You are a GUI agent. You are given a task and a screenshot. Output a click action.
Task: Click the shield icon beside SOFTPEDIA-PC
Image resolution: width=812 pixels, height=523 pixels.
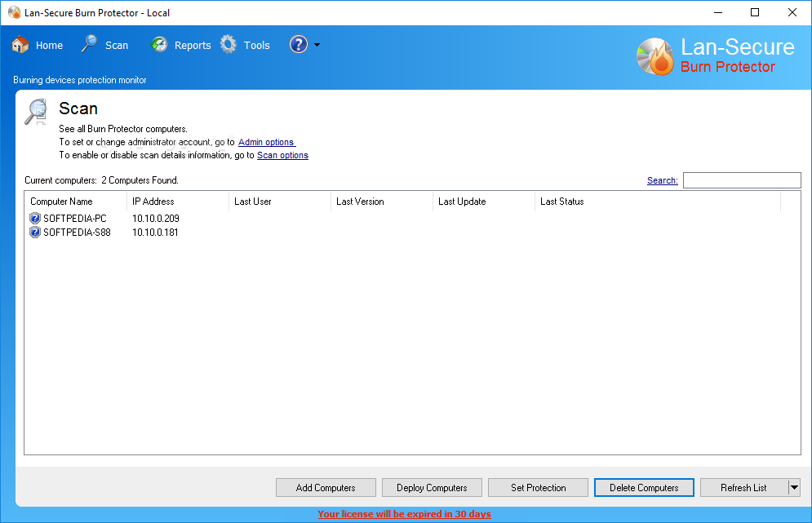point(35,219)
